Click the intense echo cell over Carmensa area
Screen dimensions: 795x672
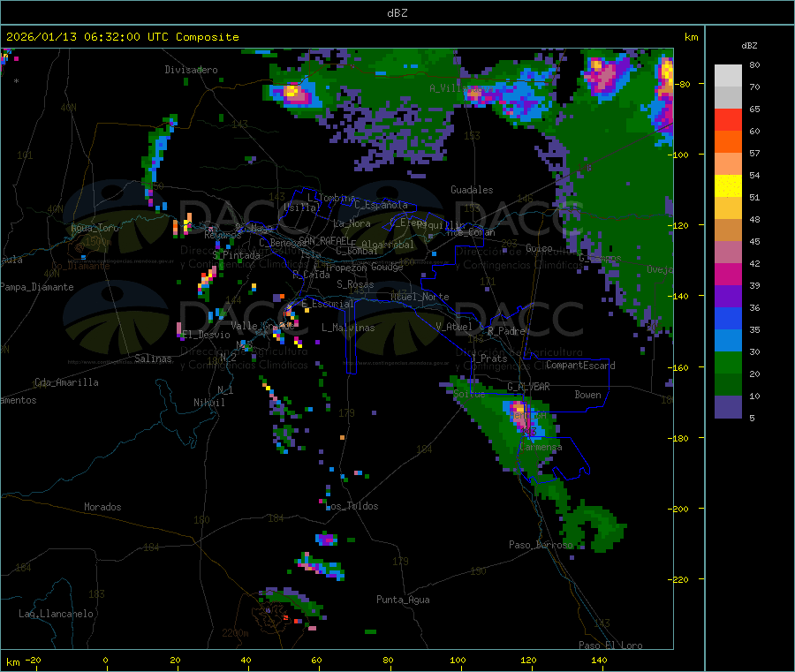pos(522,417)
